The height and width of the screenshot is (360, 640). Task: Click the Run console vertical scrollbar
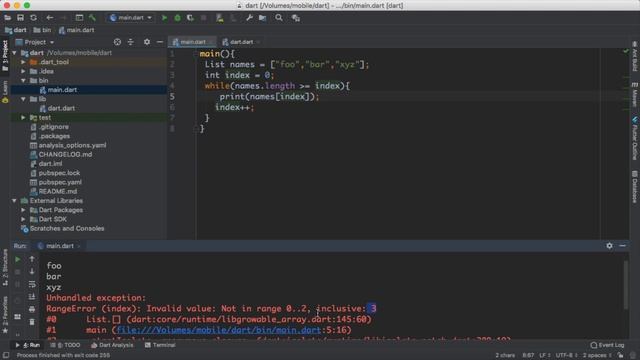pyautogui.click(x=625, y=285)
